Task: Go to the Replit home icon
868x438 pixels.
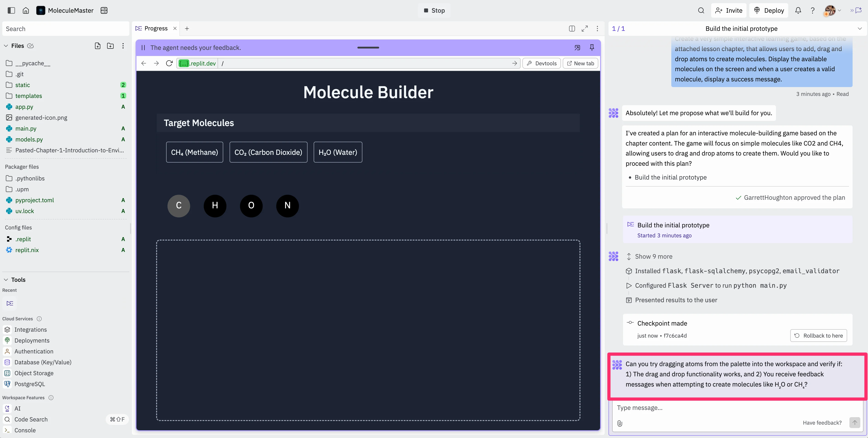Action: tap(26, 10)
